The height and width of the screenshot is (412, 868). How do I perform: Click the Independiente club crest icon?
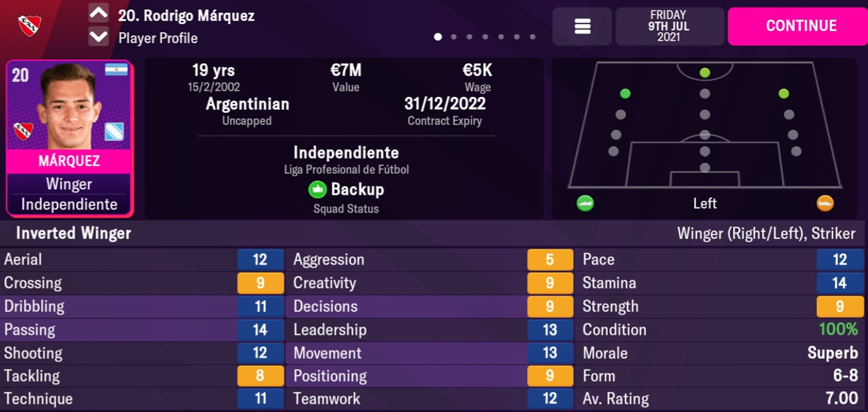[29, 26]
